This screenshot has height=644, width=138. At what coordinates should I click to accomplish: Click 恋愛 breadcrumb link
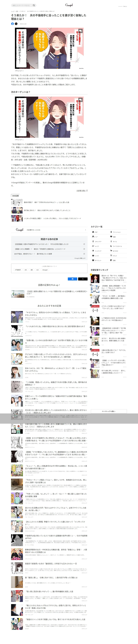point(17,11)
